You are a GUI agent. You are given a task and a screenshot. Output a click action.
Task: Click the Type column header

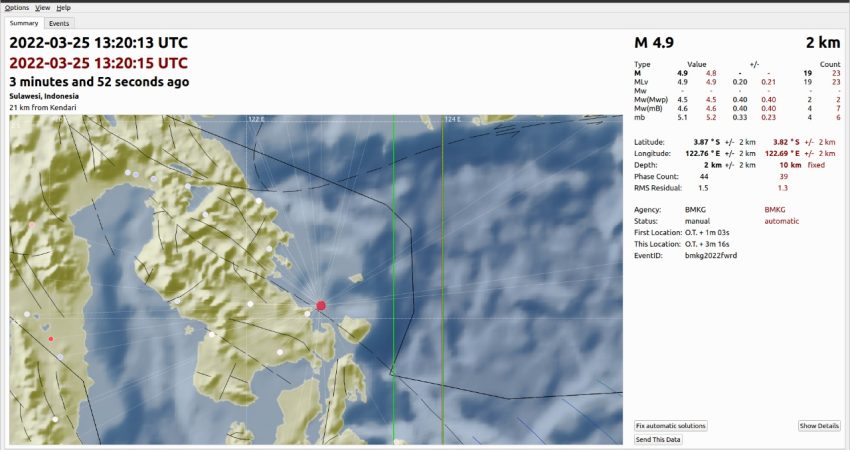pos(642,64)
